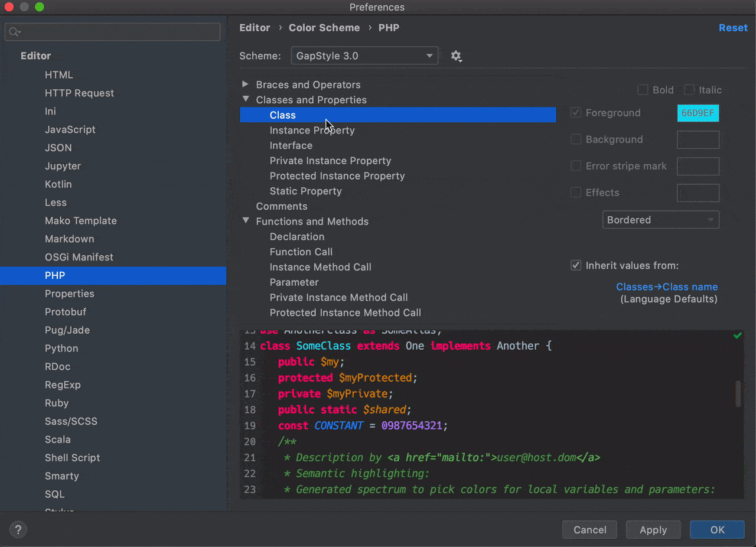This screenshot has height=547, width=756.
Task: Click the Editor breadcrumb
Action: (255, 28)
